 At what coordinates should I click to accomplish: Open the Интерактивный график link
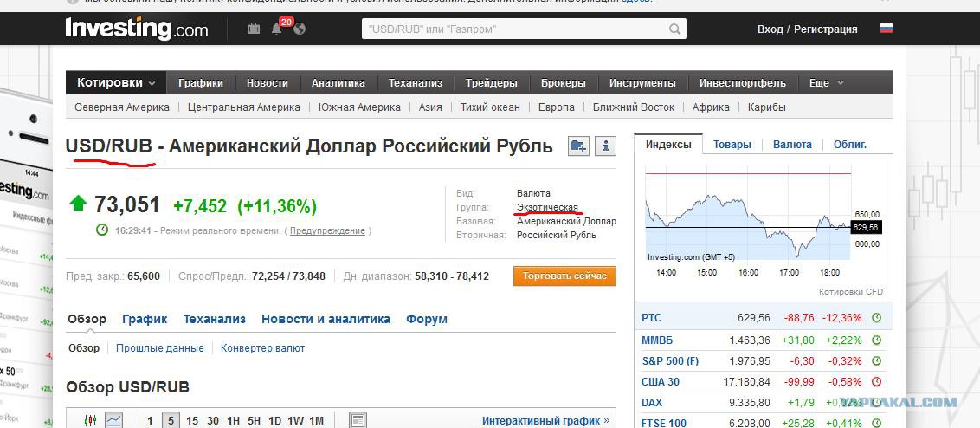(545, 420)
